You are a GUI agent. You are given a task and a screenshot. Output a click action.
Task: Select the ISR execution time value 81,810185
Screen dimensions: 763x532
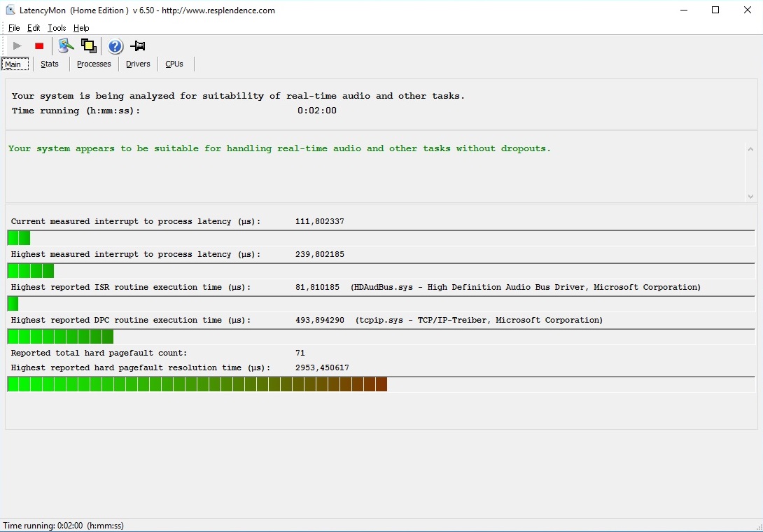tap(317, 287)
